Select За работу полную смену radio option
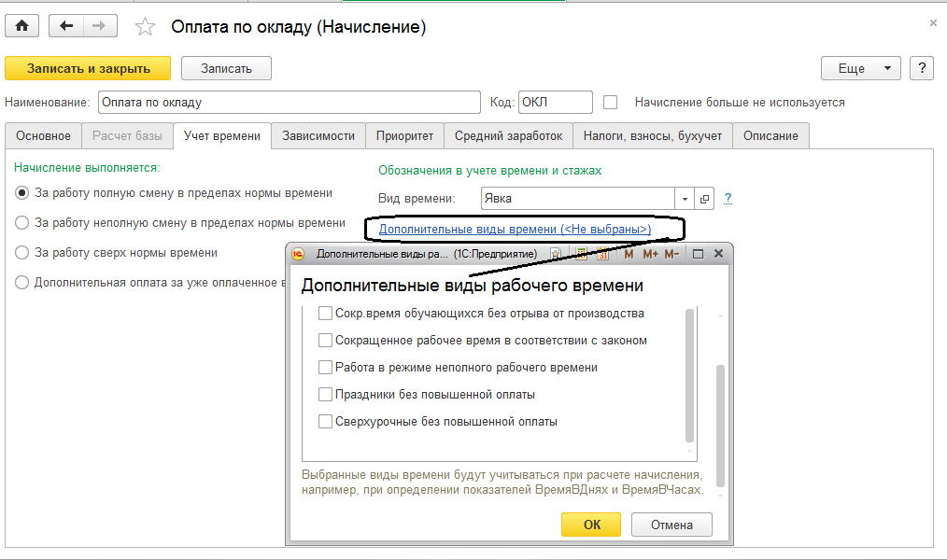 [21, 193]
